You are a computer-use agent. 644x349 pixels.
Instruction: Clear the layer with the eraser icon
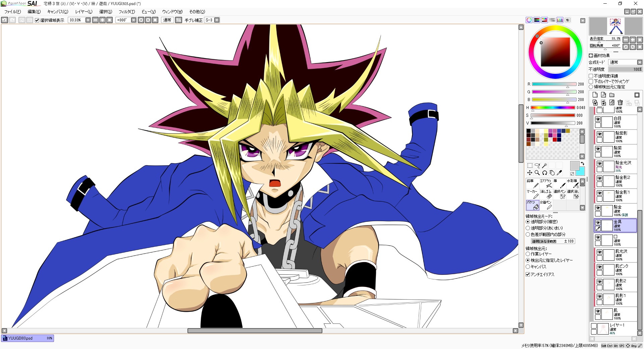(x=612, y=102)
